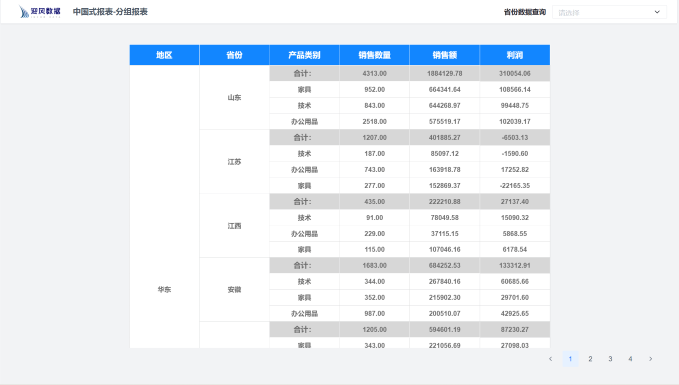
Task: Click sales value 85097.12
Action: 445,154
